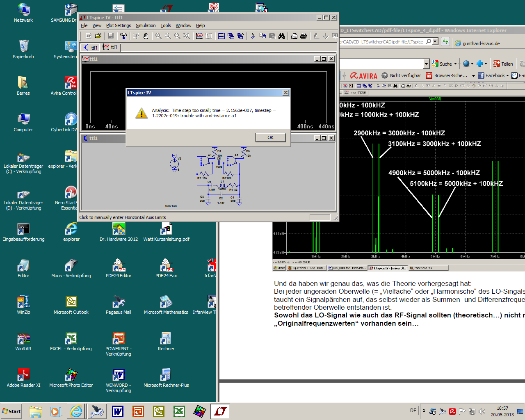The width and height of the screenshot is (525, 420).
Task: Click the Windows Start button
Action: [x=11, y=411]
